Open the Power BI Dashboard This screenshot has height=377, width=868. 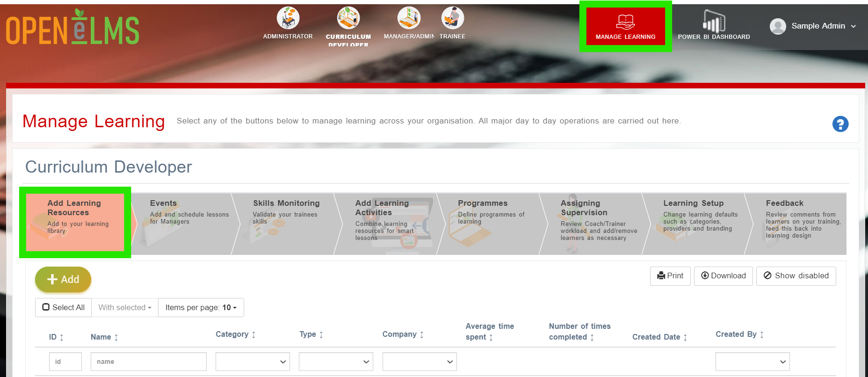tap(714, 26)
